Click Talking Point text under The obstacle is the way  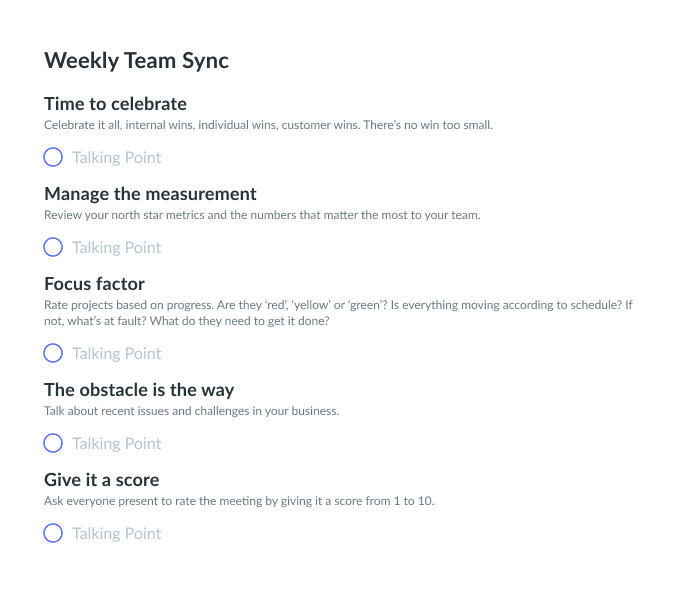(116, 443)
